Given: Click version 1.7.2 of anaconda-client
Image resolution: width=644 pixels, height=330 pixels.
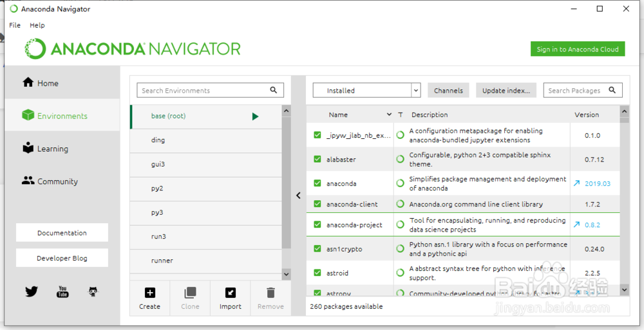Looking at the screenshot, I should click(x=592, y=204).
